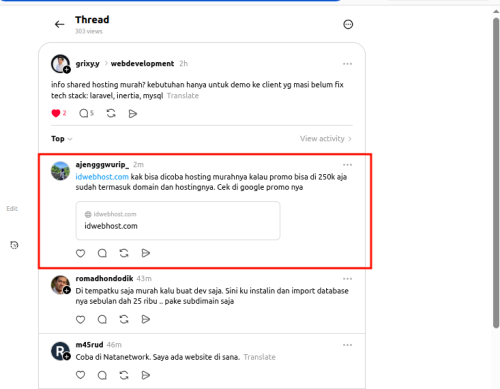This screenshot has height=389, width=500.
Task: Open more options on m45rud's reply
Action: pyautogui.click(x=347, y=345)
